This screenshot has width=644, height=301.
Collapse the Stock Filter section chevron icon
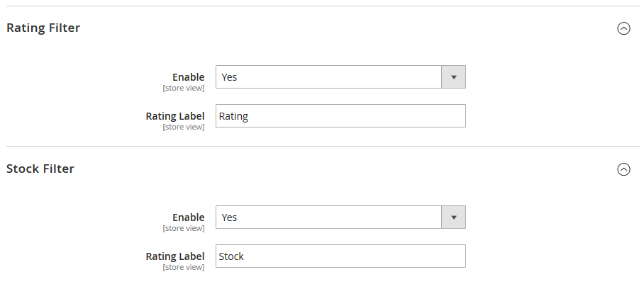pyautogui.click(x=623, y=169)
